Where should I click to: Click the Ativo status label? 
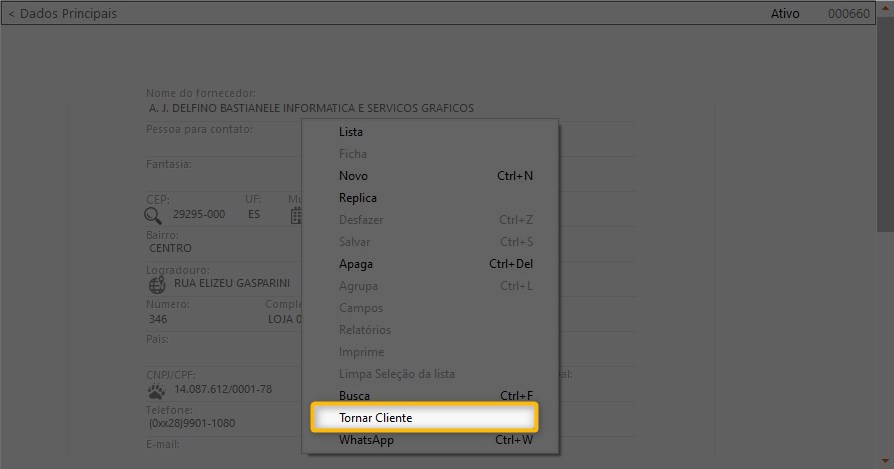pyautogui.click(x=785, y=14)
